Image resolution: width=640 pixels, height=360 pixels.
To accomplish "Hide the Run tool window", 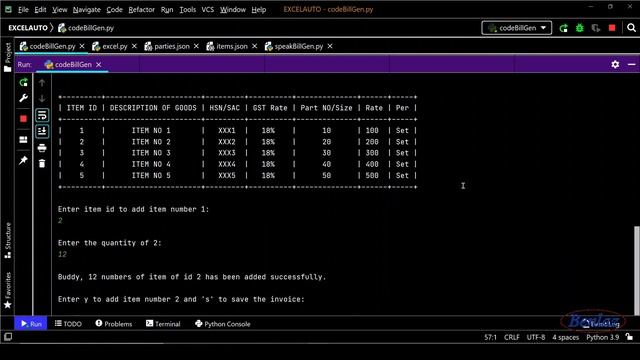I will click(631, 64).
